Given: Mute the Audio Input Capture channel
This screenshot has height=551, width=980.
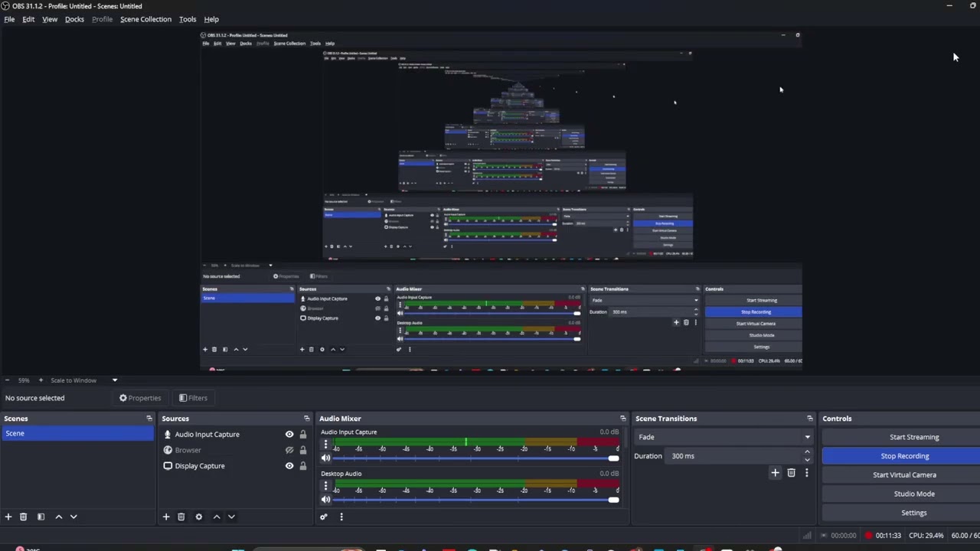Looking at the screenshot, I should point(325,458).
